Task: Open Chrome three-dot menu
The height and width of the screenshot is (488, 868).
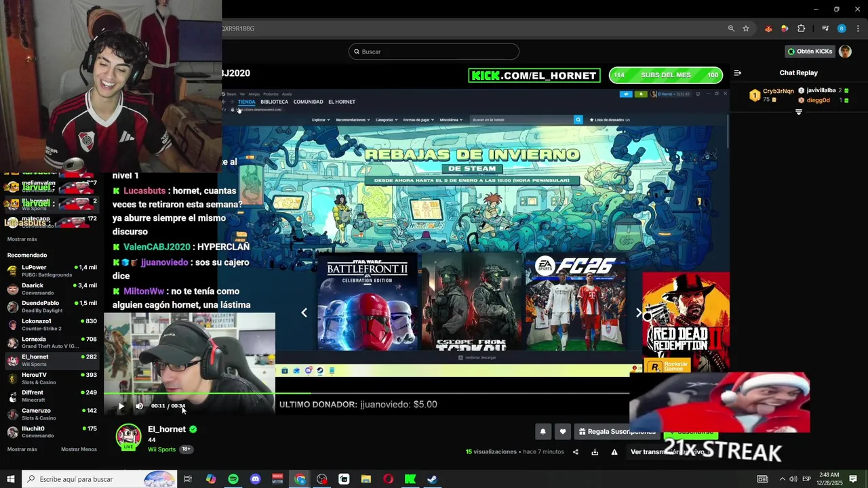Action: [x=858, y=28]
